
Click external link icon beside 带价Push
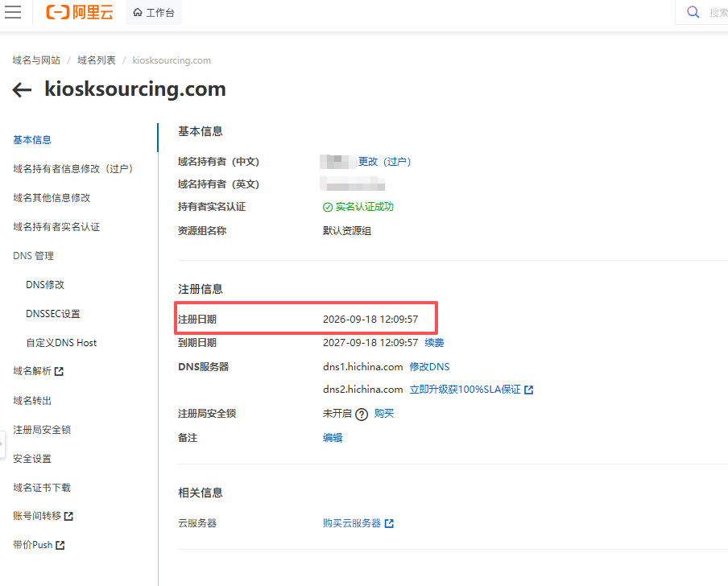pos(60,546)
